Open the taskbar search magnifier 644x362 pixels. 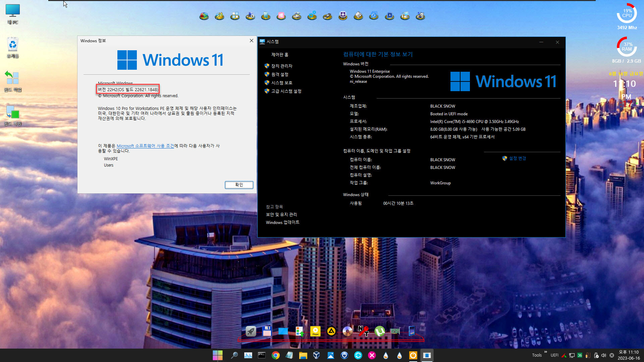tap(234, 355)
